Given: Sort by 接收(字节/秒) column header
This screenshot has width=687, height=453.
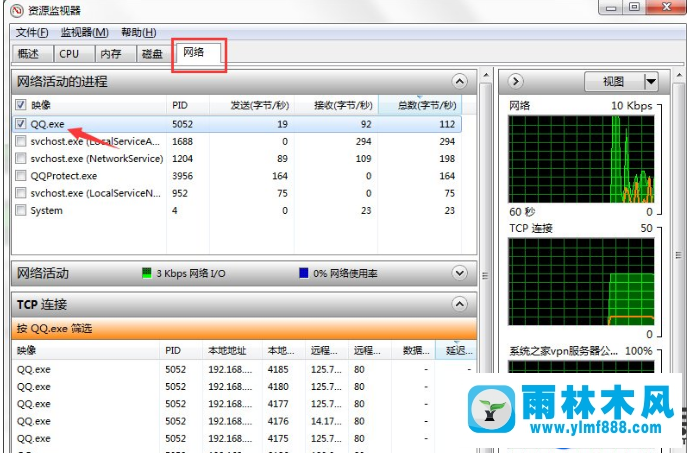Looking at the screenshot, I should (336, 105).
